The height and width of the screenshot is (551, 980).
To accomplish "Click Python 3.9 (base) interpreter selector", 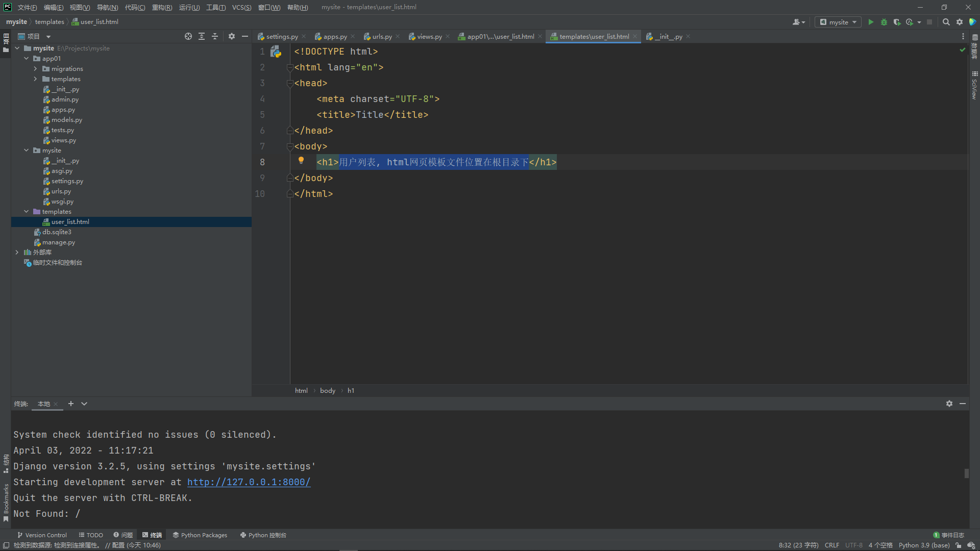I will 924,545.
